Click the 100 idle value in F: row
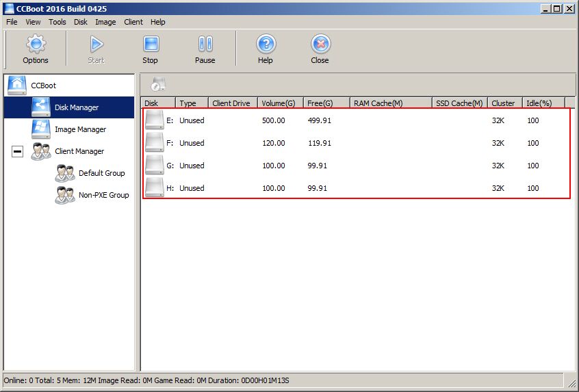This screenshot has width=579, height=392. 533,143
